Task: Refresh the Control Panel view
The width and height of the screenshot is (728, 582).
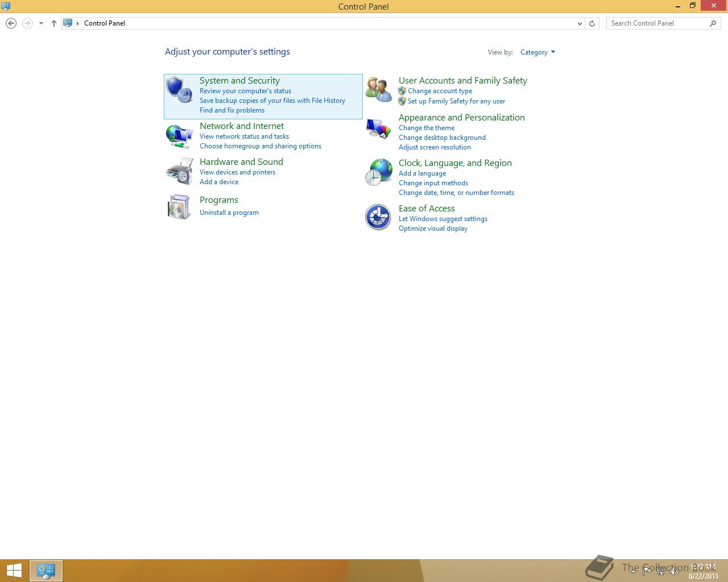Action: point(592,23)
